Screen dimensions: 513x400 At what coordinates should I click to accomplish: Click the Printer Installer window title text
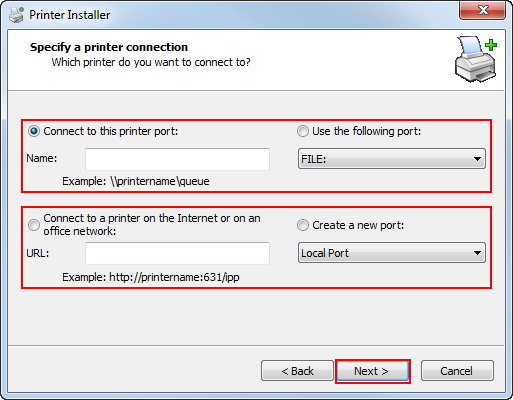tap(70, 15)
